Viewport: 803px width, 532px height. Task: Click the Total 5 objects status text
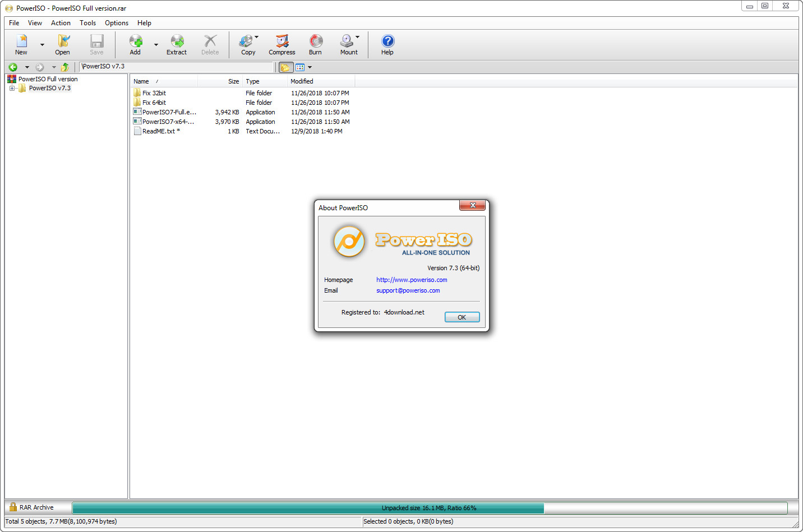point(61,521)
